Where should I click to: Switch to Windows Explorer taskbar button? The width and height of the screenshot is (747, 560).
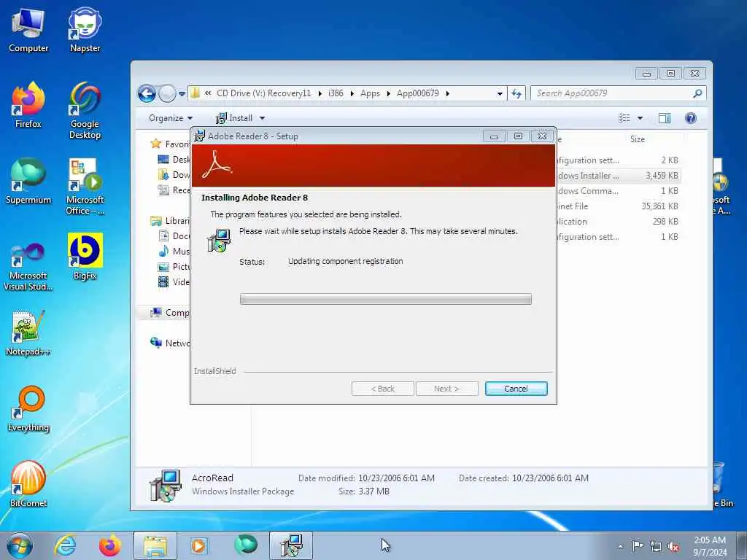point(155,545)
